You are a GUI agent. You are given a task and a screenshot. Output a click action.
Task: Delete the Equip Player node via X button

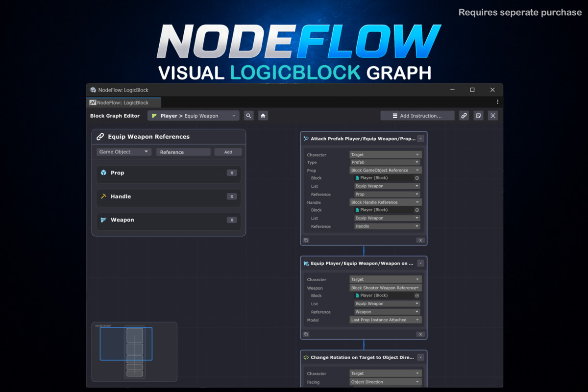[420, 334]
